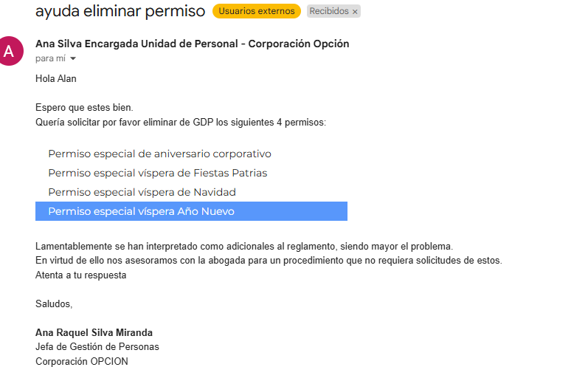Click sentence starting "En virtud de ello"
The width and height of the screenshot is (588, 367).
pos(269,261)
